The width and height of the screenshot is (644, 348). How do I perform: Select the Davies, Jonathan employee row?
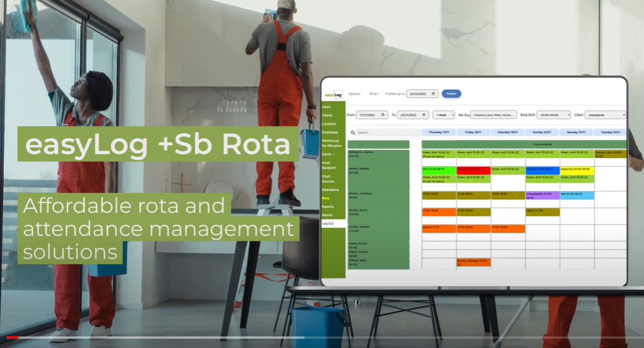(378, 199)
